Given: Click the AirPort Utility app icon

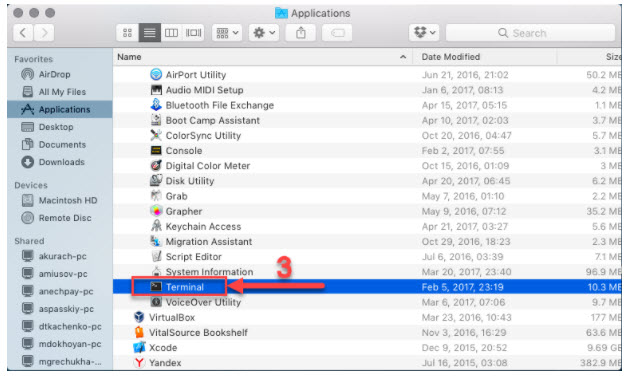Looking at the screenshot, I should (x=156, y=74).
